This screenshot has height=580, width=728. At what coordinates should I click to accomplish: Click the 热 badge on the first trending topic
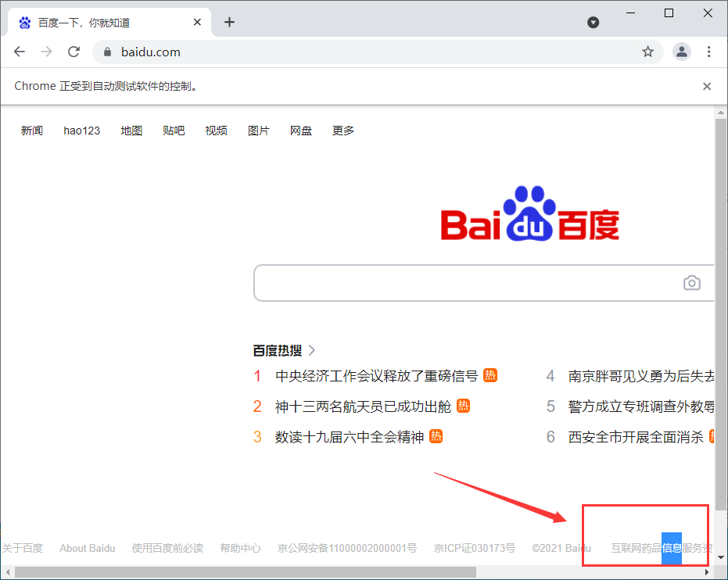(491, 376)
